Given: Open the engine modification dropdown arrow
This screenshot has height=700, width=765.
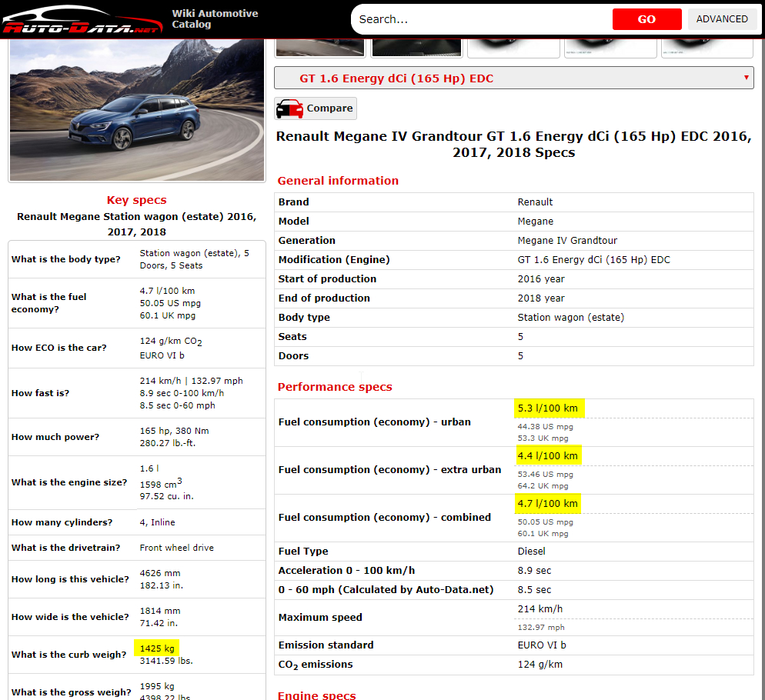Looking at the screenshot, I should click(746, 78).
